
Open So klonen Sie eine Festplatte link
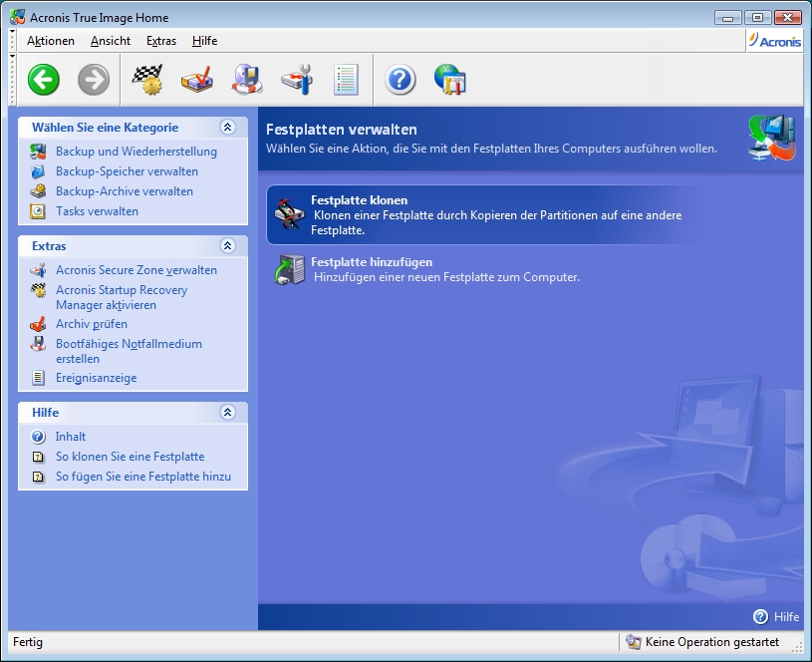(x=130, y=457)
